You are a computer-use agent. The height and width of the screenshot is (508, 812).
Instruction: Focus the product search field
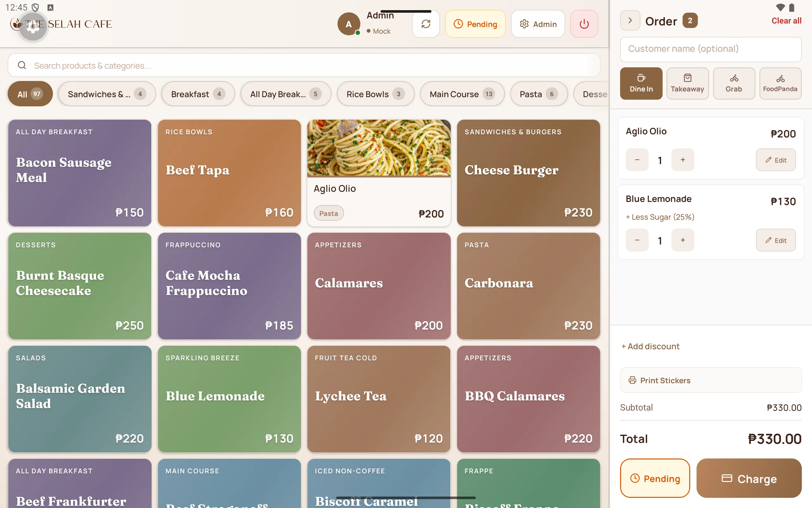[x=304, y=65]
